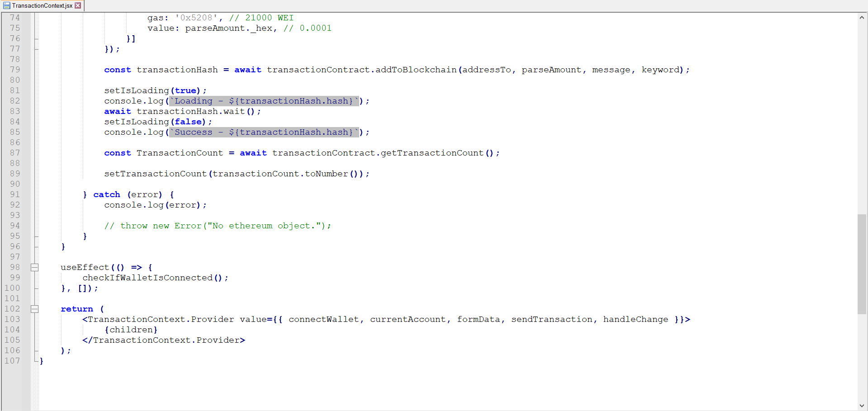
Task: Click the 'setIsLoading(true);' statement
Action: pyautogui.click(x=155, y=90)
